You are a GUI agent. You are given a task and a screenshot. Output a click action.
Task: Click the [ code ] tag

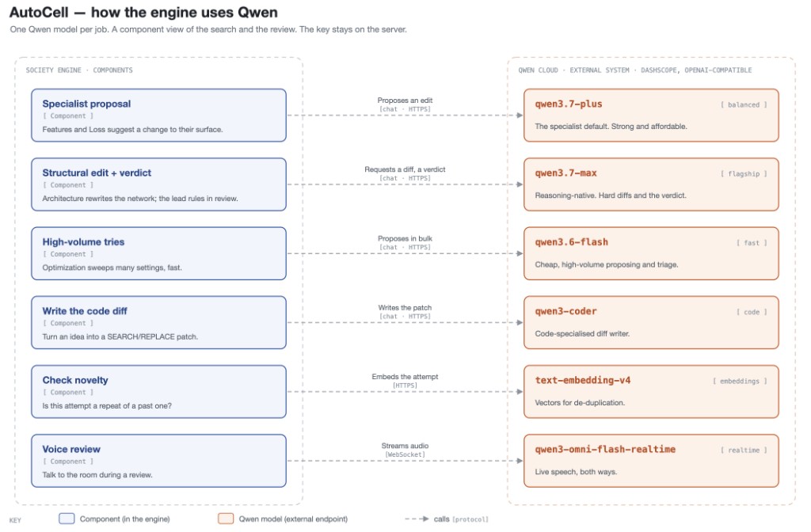tap(752, 312)
